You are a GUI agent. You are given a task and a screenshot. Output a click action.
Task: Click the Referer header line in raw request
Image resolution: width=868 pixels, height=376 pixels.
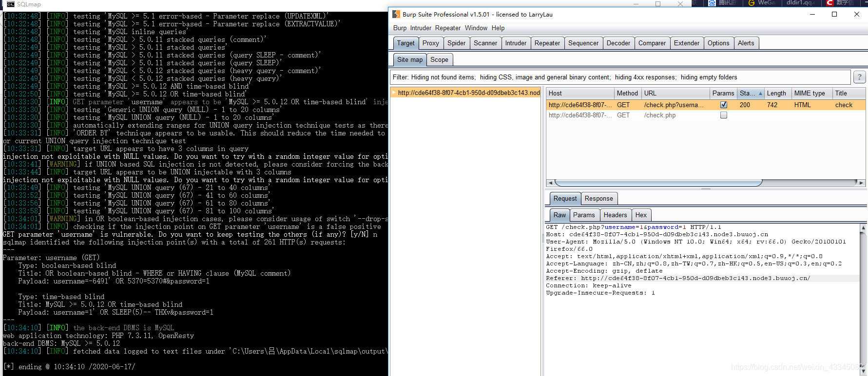[678, 278]
